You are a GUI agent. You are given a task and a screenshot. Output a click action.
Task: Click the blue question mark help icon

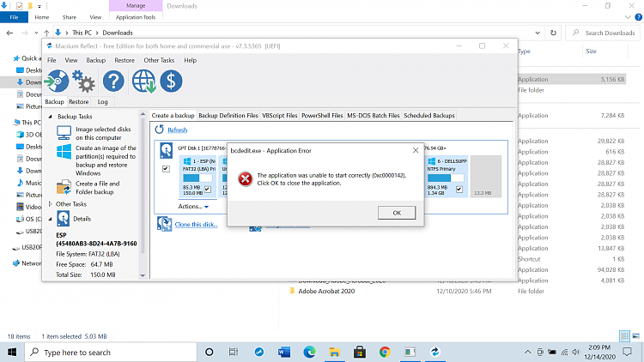pyautogui.click(x=113, y=81)
